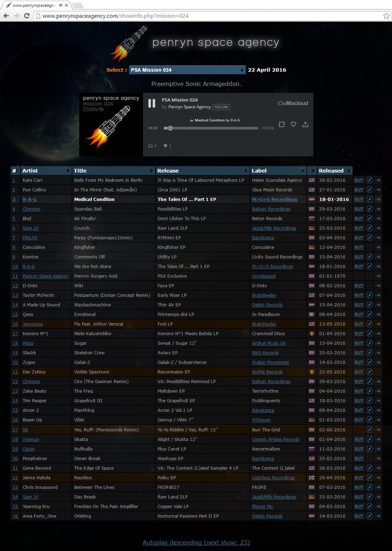This screenshot has height=551, width=392.
Task: Click the cloud icon in Blaž row
Action: 378,219
